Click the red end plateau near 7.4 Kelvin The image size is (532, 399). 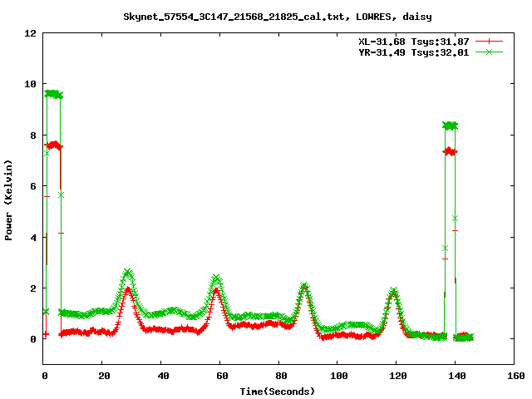(451, 151)
